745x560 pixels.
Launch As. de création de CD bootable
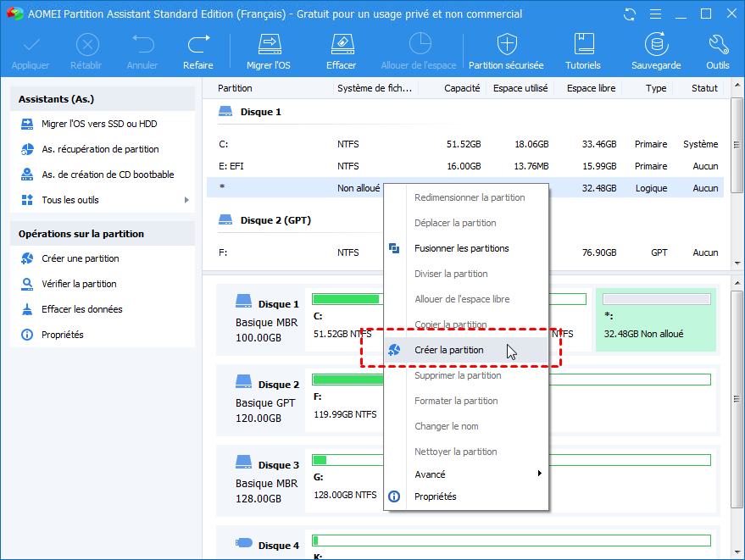(108, 175)
